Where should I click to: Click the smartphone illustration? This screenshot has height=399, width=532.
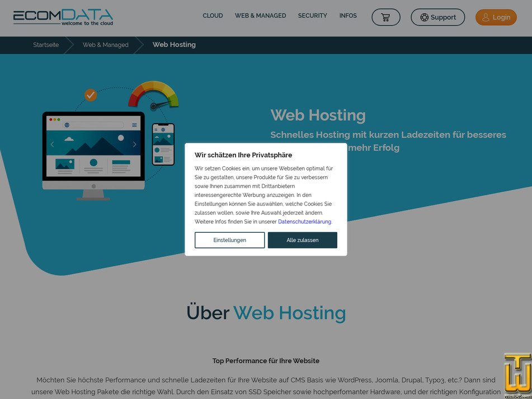point(163,144)
